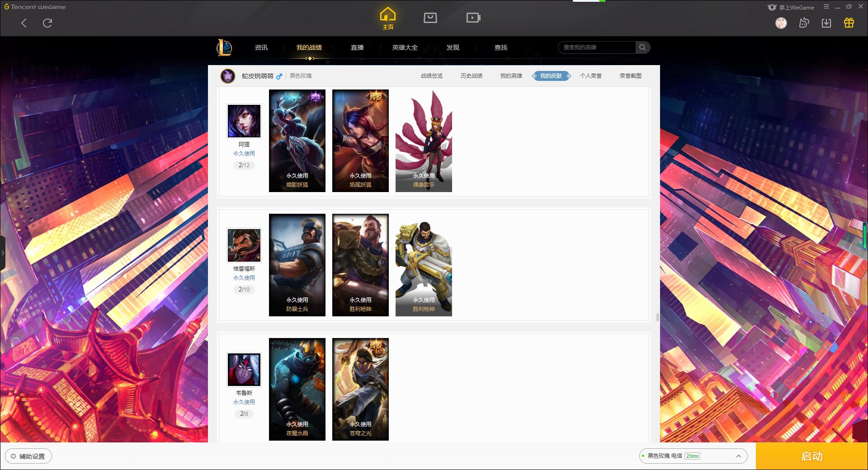This screenshot has width=868, height=470.
Task: Expand the collapsed left side panel arrow
Action: click(3, 253)
